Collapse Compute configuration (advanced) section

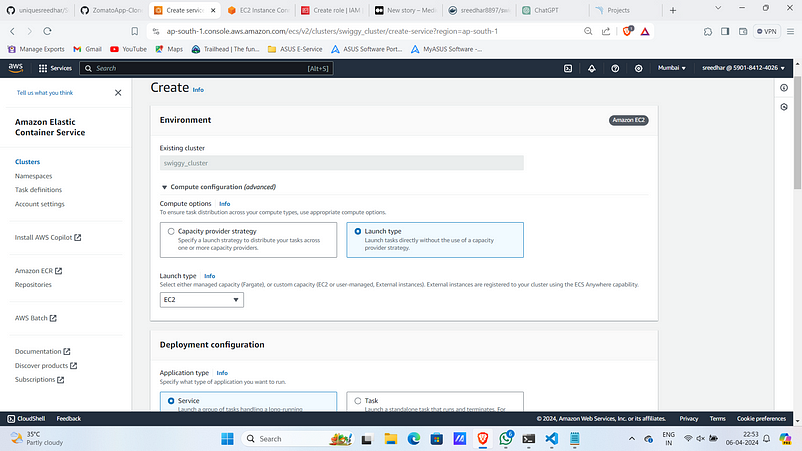point(218,187)
